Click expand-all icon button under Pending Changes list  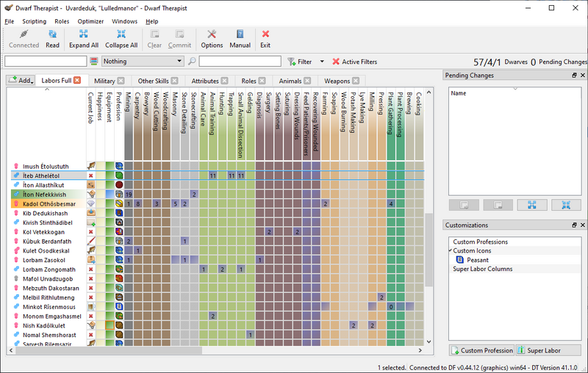click(531, 205)
